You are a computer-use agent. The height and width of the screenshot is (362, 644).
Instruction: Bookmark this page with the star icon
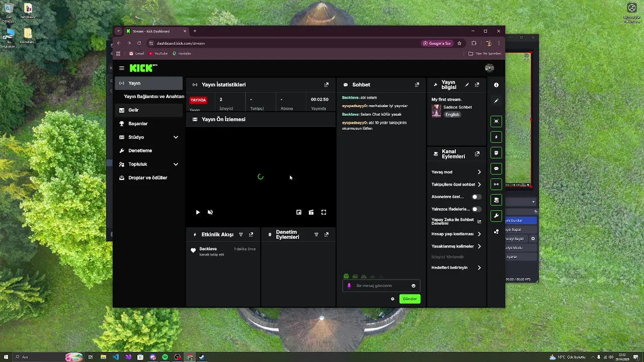pos(459,43)
